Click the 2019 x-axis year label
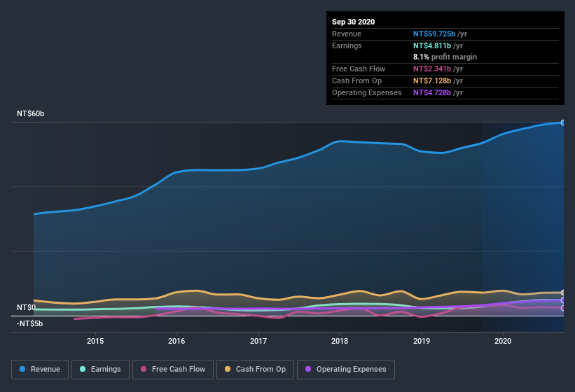575x392 pixels. [x=422, y=341]
